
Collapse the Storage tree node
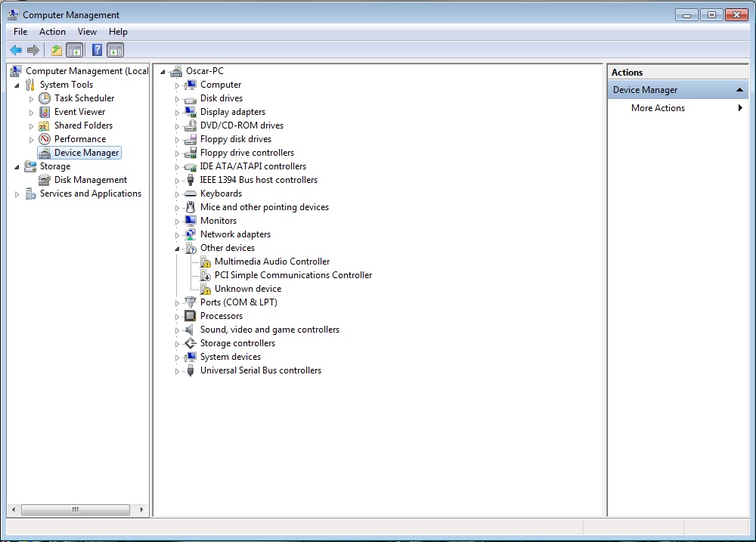pyautogui.click(x=17, y=167)
